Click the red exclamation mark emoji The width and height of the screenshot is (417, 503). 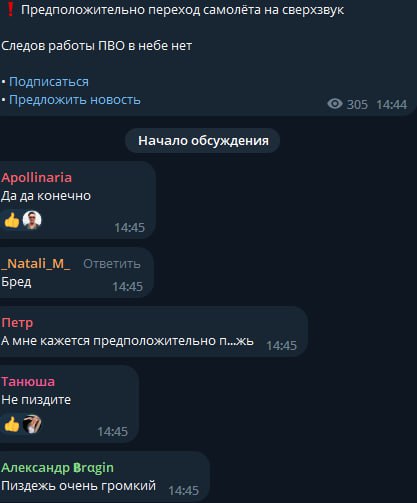[10, 9]
